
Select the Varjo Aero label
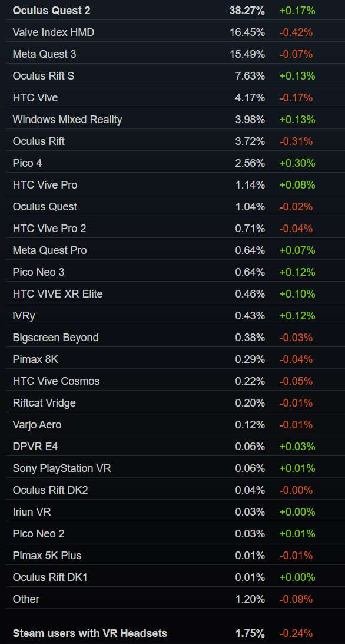pyautogui.click(x=37, y=425)
